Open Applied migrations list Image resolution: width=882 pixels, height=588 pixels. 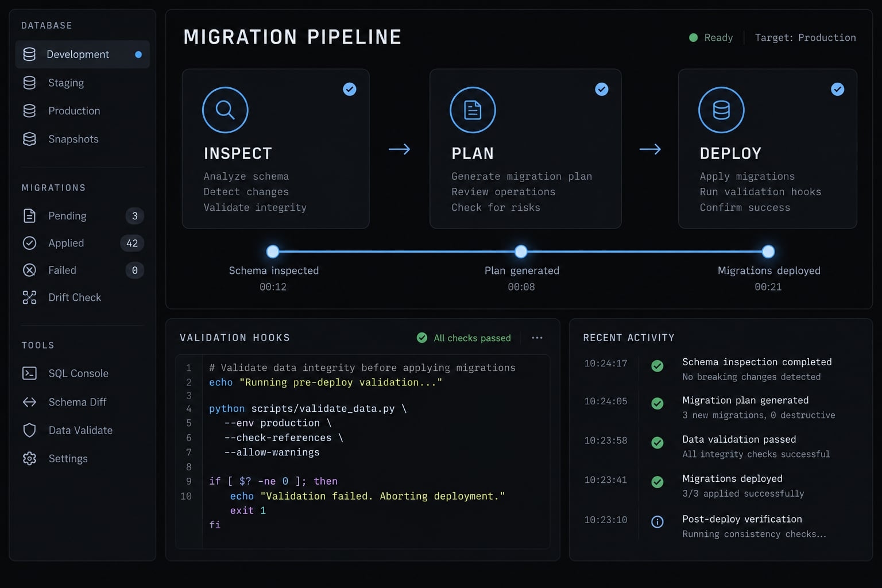(83, 243)
